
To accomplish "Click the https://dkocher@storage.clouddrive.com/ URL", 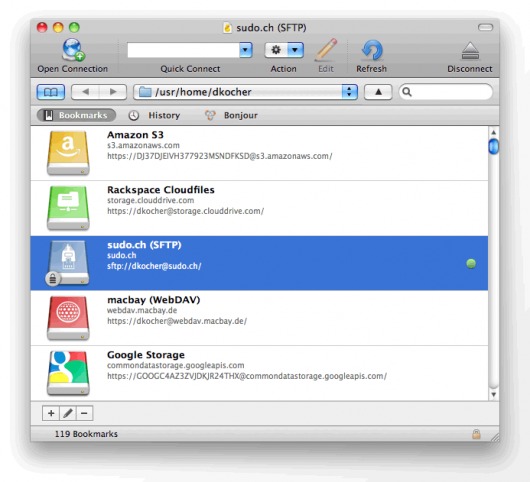I will tap(186, 211).
